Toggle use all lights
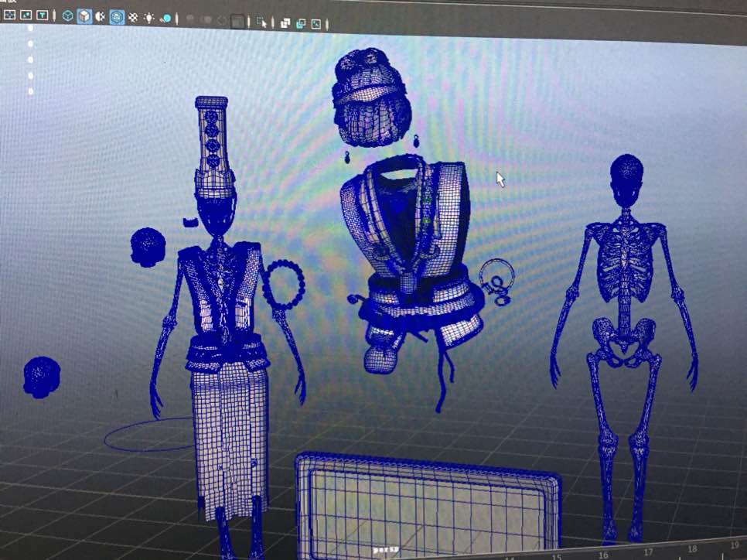This screenshot has height=560, width=747. click(x=149, y=18)
